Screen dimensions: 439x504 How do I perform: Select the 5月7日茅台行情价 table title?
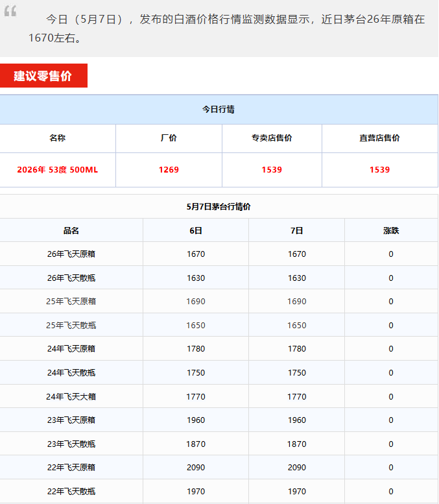219,206
